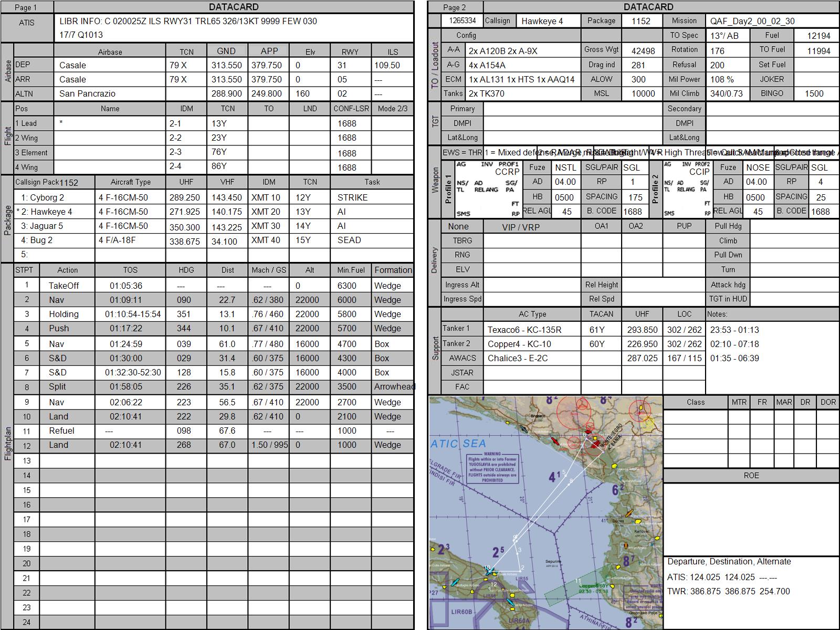Select the orange airbase icon below Karlovac
840x630 pixels.
[x=626, y=545]
